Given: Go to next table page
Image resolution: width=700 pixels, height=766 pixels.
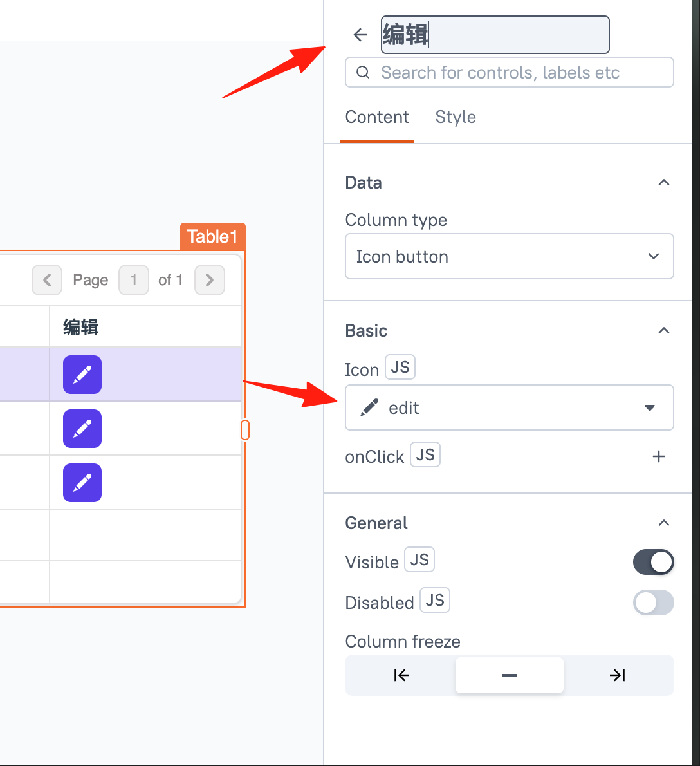Looking at the screenshot, I should coord(209,280).
